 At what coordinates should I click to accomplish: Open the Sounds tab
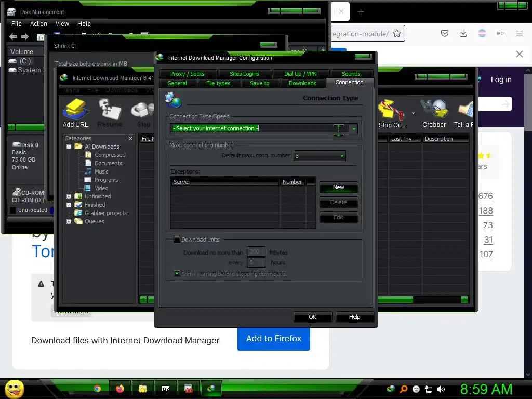pyautogui.click(x=351, y=74)
